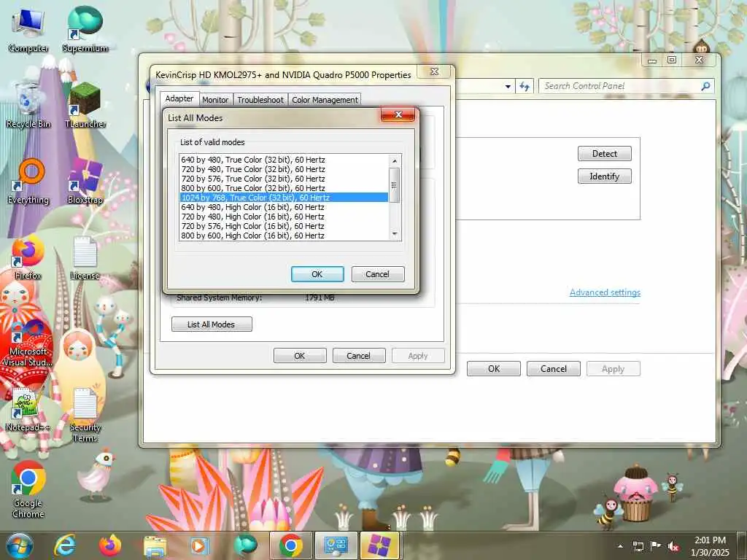Click Identify in the Control Panel window
Image resolution: width=747 pixels, height=560 pixels.
coord(605,176)
